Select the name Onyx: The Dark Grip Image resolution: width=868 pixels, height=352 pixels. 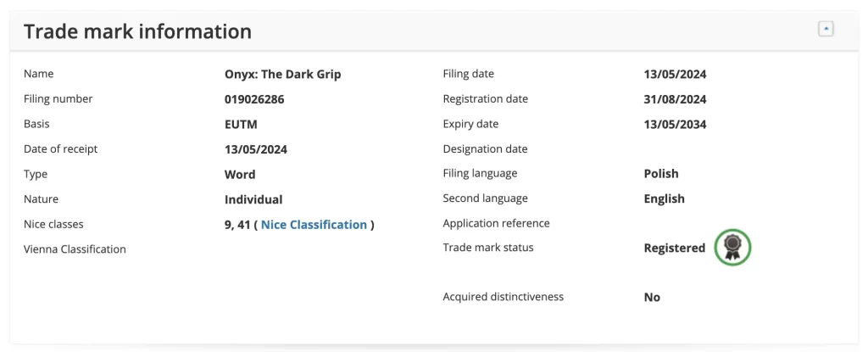(283, 75)
